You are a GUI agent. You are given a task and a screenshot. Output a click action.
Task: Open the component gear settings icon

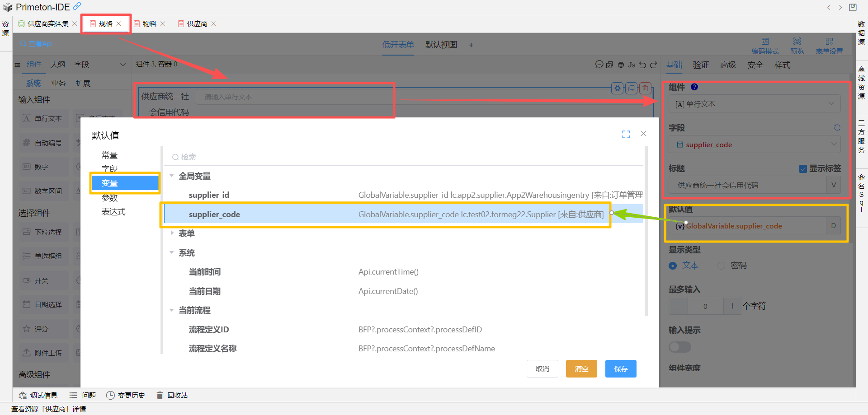617,88
